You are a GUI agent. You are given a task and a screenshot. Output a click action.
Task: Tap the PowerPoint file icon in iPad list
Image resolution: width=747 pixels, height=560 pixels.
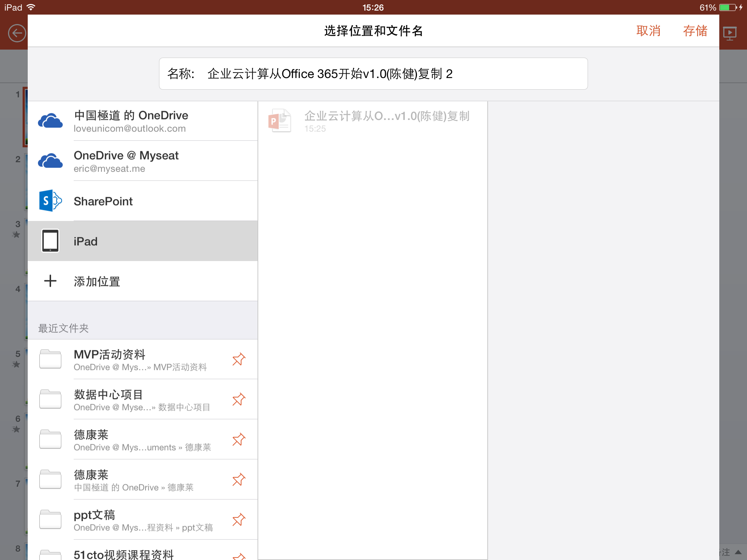[x=280, y=121]
